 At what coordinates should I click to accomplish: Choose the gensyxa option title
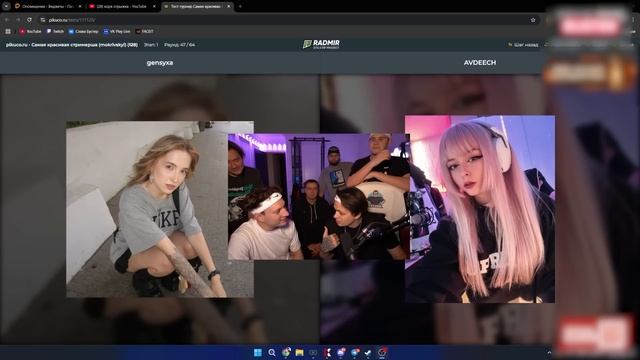point(160,62)
